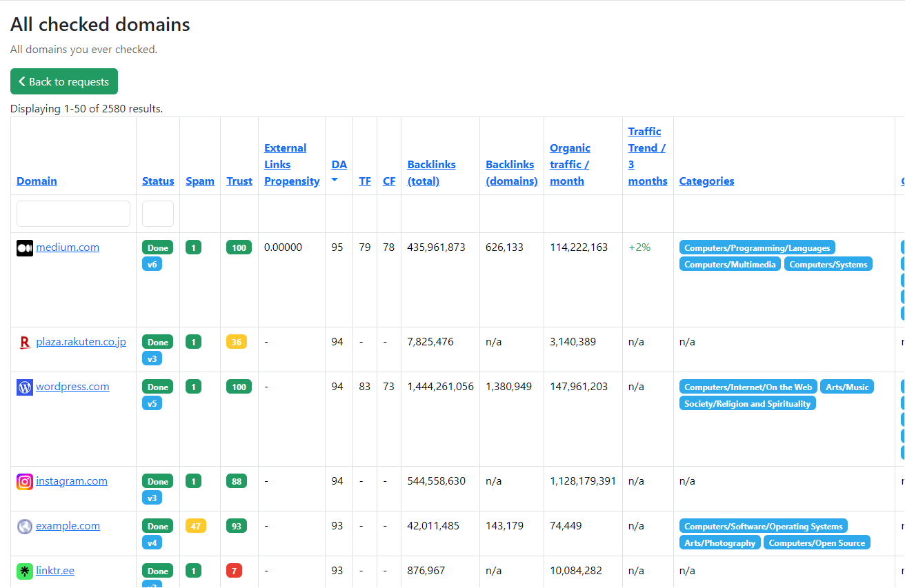Click spam score 47 badge for example.com
This screenshot has height=588, width=905.
pos(196,526)
